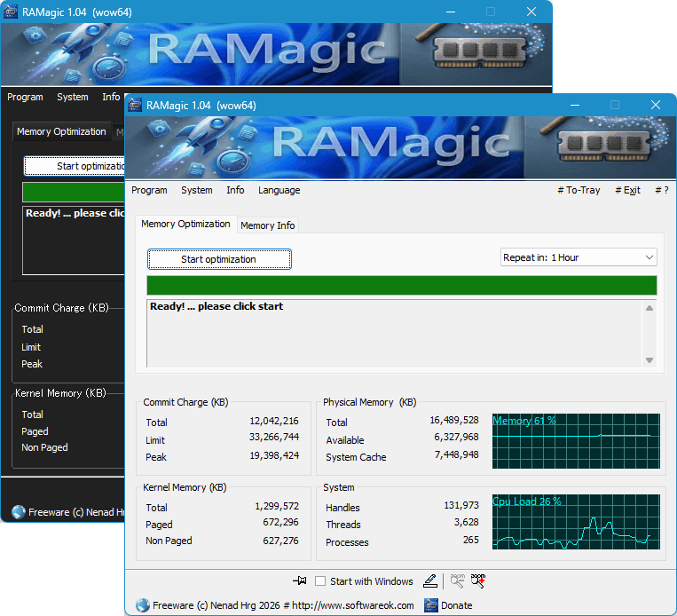Enable Start with Windows checkbox
Screen dimensions: 677x616
[x=320, y=581]
